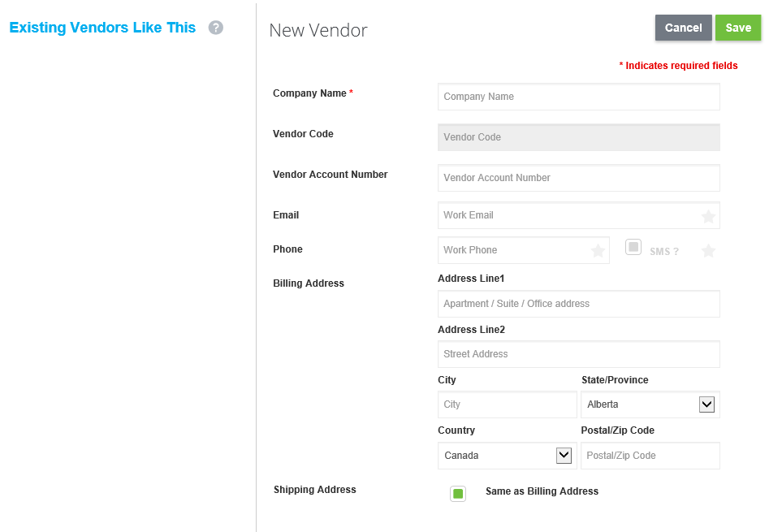
Task: Click the Street Address input
Action: 579,354
